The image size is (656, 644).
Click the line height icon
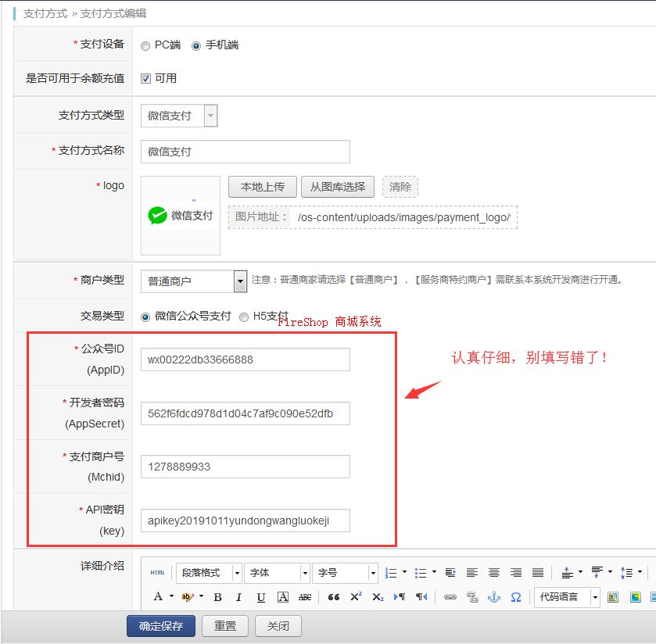(x=627, y=573)
